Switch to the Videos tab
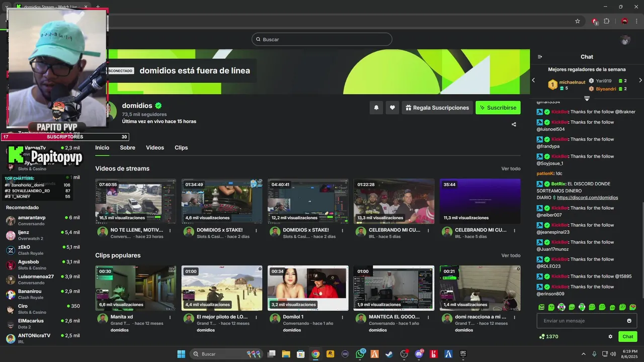Screen dimensions: 644x362 [x=155, y=148]
